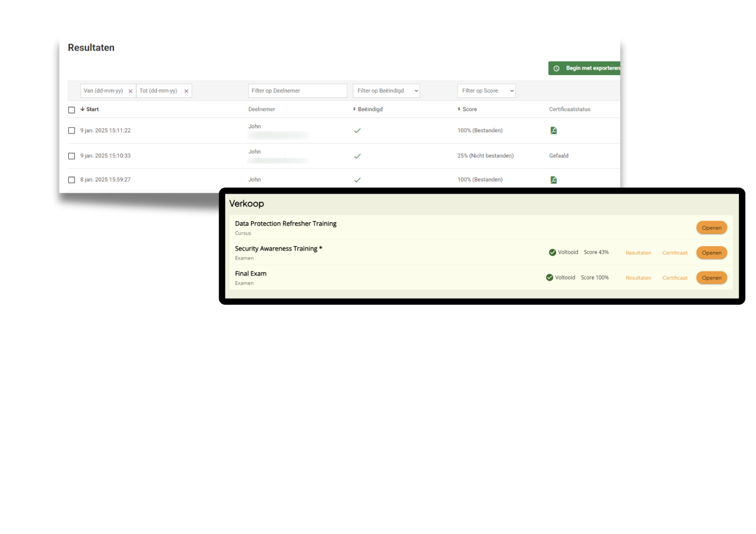Click clock icon on export button
The width and height of the screenshot is (756, 534).
pyautogui.click(x=557, y=68)
